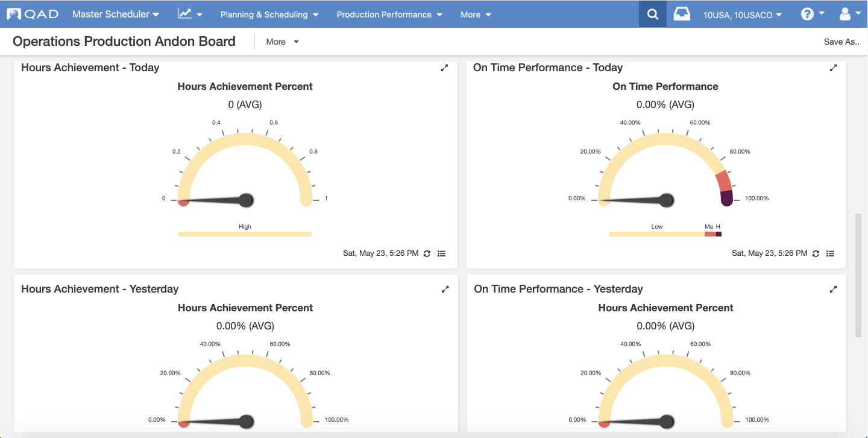Open the help question mark menu

[812, 14]
